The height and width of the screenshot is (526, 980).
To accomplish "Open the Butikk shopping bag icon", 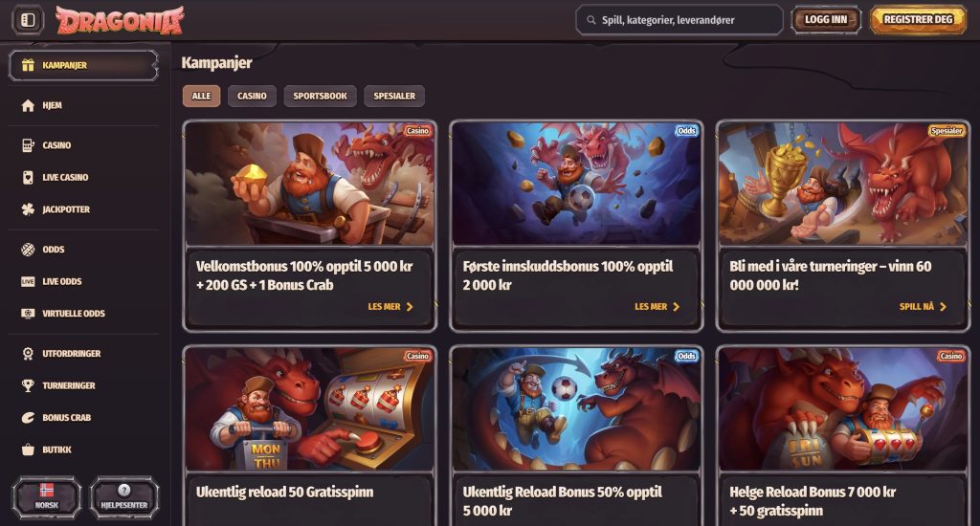I will 28,449.
